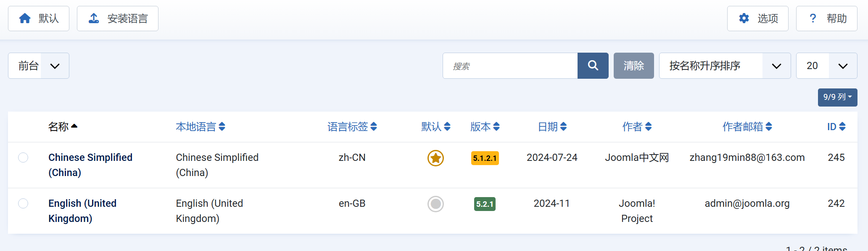Click into the 搜索 search field
The width and height of the screenshot is (868, 251).
coord(510,66)
